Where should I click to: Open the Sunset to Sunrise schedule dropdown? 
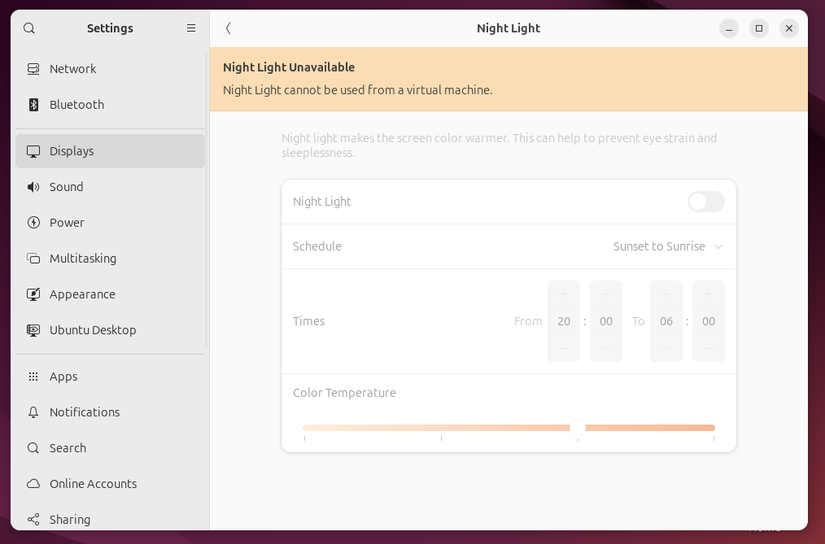tap(667, 246)
